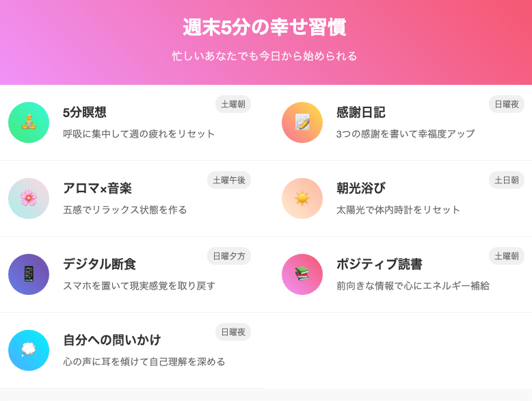Select the 自分への問いかけ title
The width and height of the screenshot is (532, 401).
[x=111, y=340]
